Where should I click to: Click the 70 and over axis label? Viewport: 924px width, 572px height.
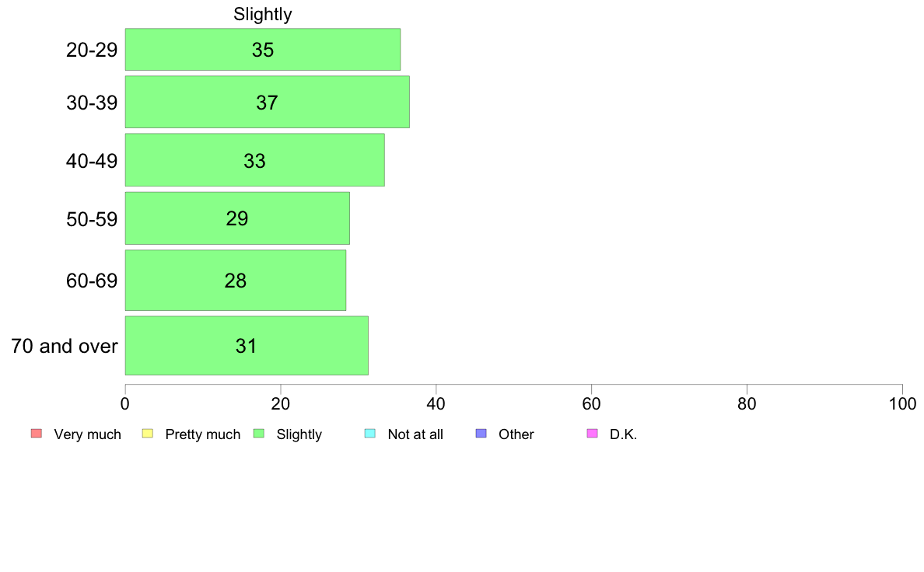pos(65,346)
